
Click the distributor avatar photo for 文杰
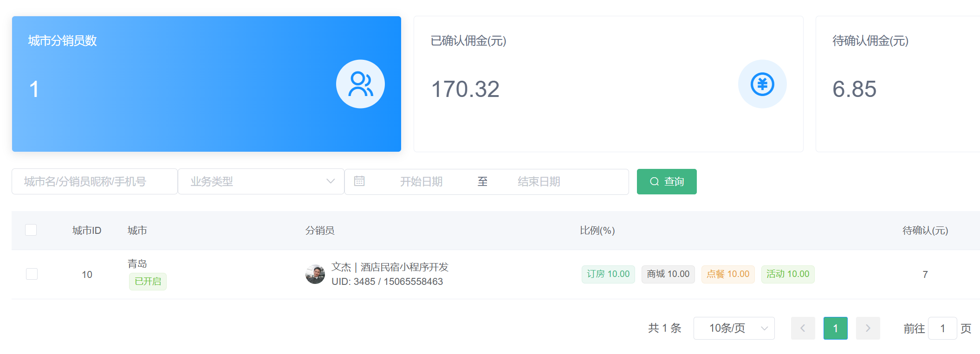[x=315, y=274]
